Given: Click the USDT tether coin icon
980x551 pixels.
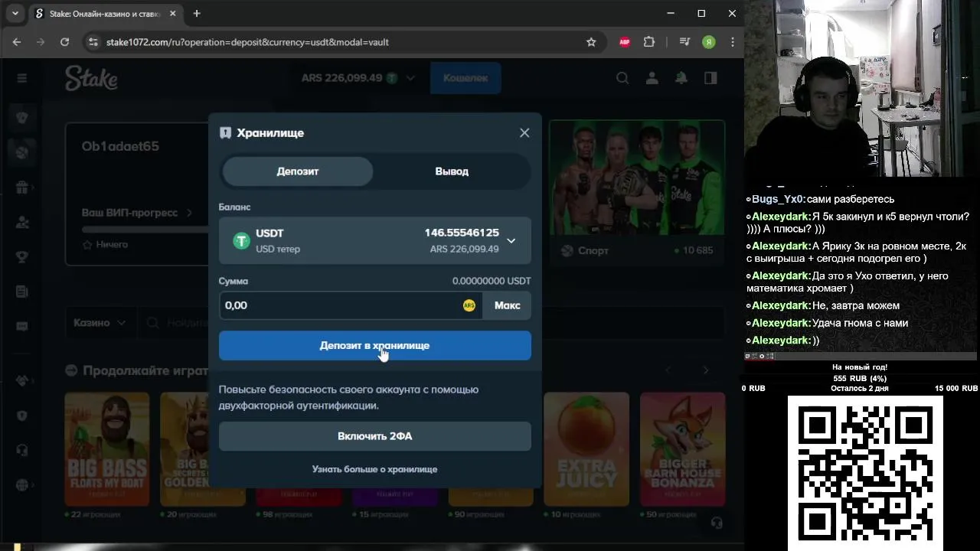Looking at the screenshot, I should click(x=242, y=241).
